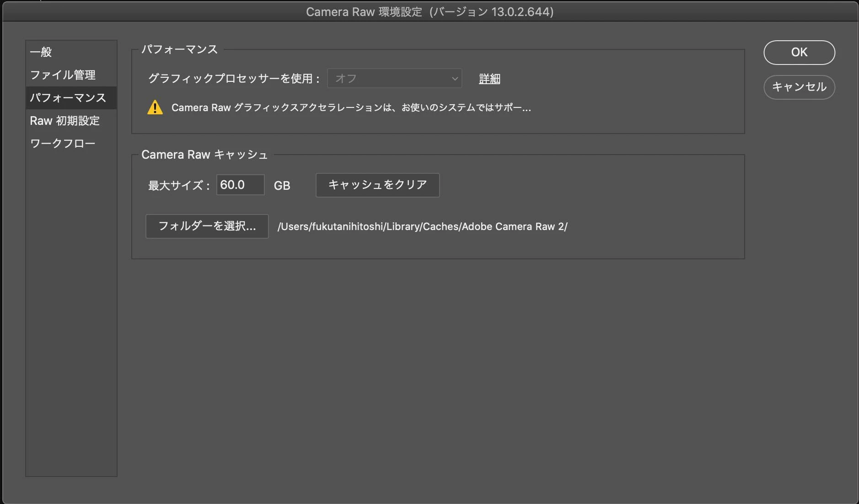The height and width of the screenshot is (504, 859).
Task: Expand the グラフィックプロセッサーを使用 dropdown
Action: coord(394,79)
